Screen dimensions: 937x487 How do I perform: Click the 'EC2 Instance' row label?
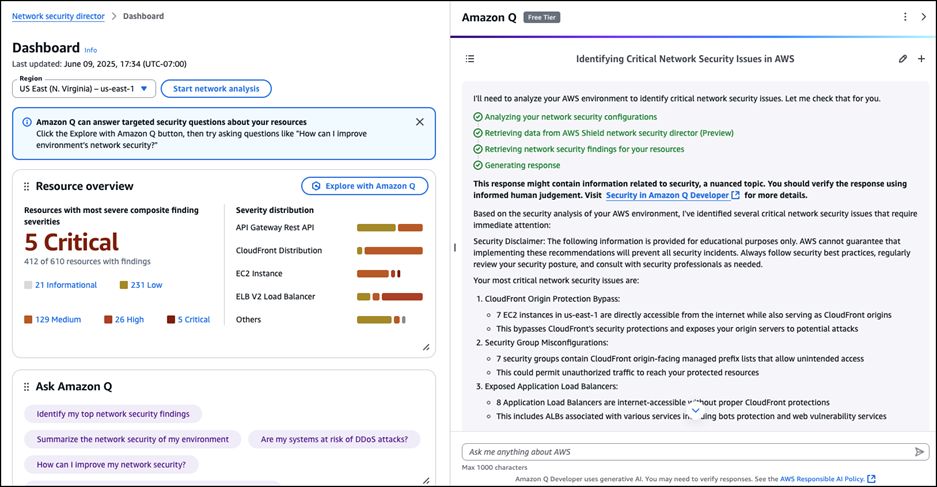[x=259, y=274]
